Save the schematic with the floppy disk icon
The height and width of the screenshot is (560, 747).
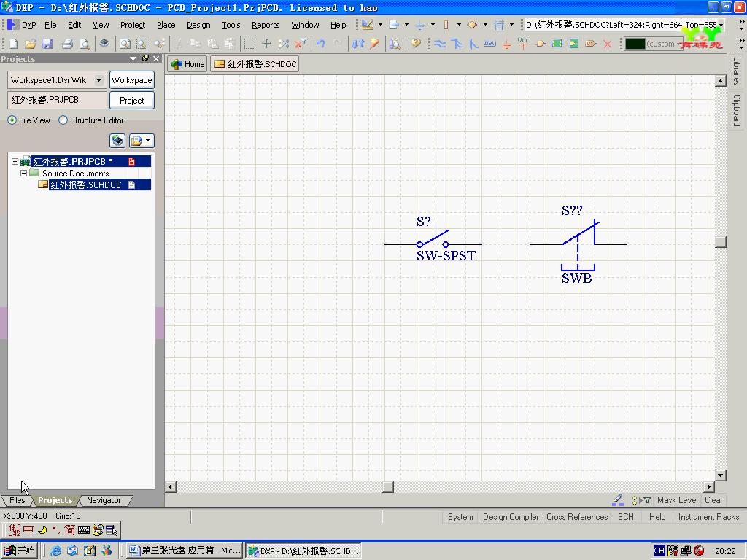(47, 44)
